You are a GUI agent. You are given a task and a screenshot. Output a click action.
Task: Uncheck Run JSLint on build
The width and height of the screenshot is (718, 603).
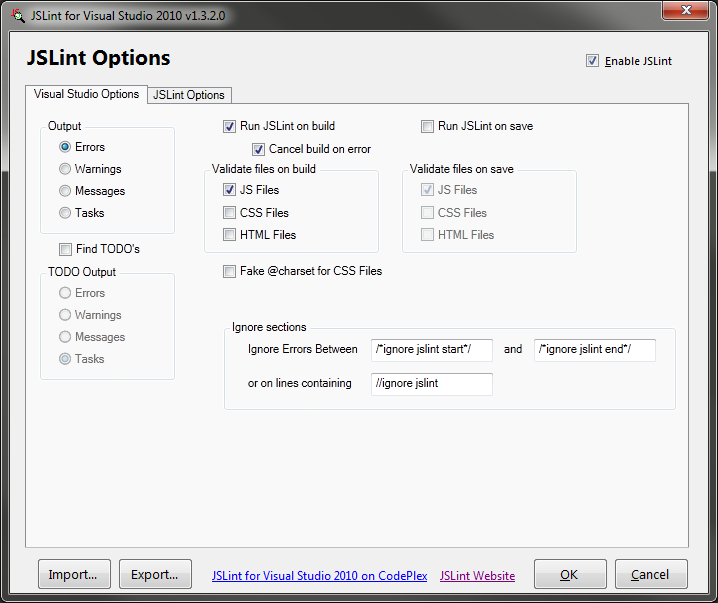230,127
